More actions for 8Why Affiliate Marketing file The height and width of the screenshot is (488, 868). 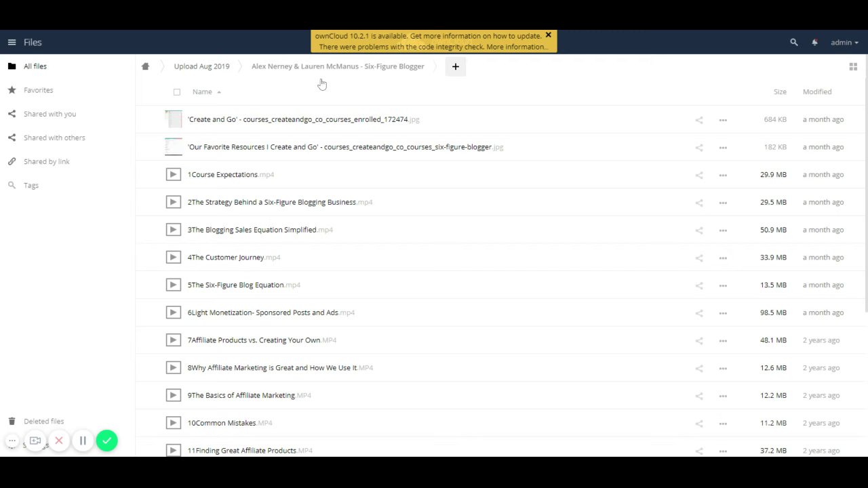pos(723,368)
